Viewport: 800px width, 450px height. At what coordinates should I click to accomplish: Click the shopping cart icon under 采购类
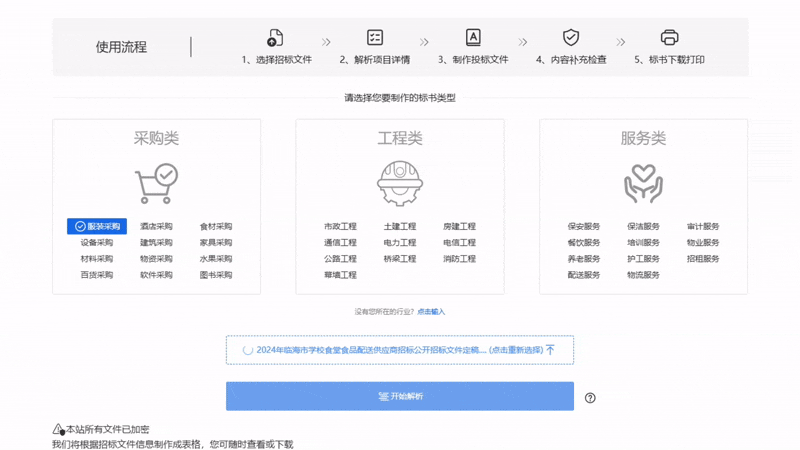[156, 183]
